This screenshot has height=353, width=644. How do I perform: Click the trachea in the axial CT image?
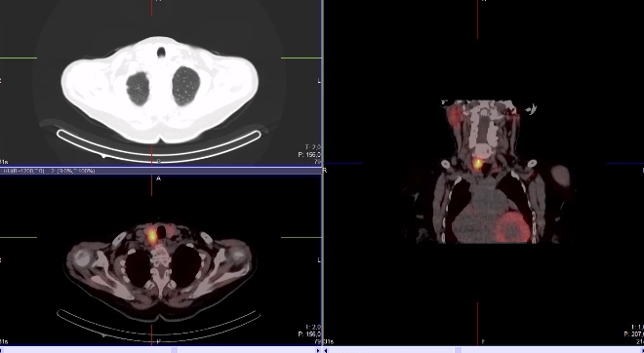point(161,52)
